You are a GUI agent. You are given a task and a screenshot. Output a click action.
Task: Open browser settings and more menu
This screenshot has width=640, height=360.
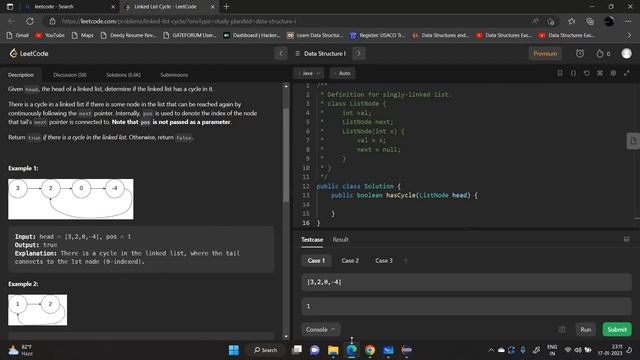628,21
